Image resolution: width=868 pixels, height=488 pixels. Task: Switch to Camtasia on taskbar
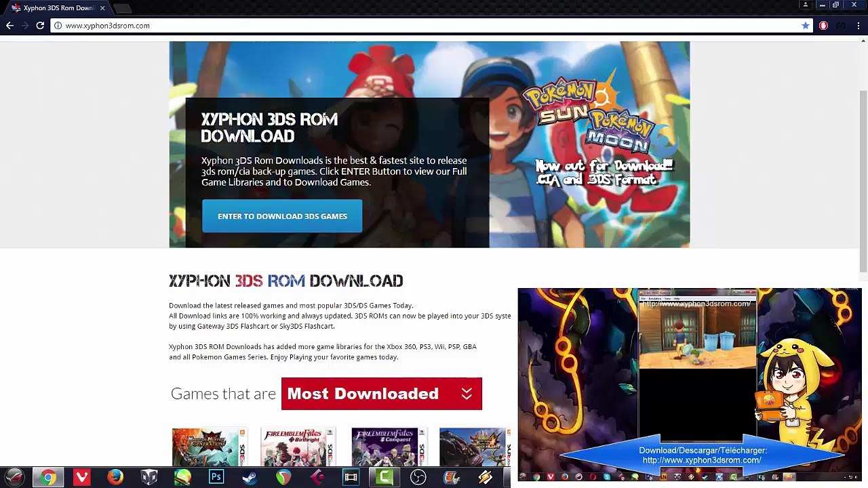click(x=384, y=478)
